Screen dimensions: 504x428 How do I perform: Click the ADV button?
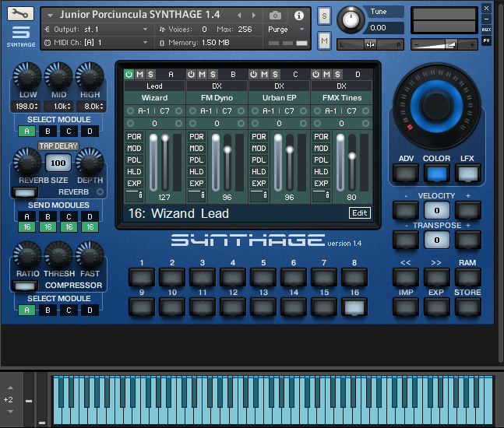tap(406, 174)
